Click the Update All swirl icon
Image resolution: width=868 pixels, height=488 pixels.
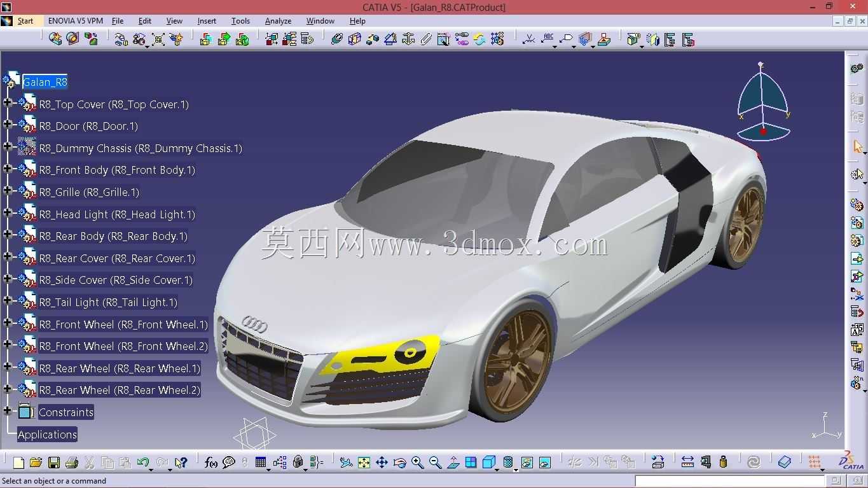(754, 463)
